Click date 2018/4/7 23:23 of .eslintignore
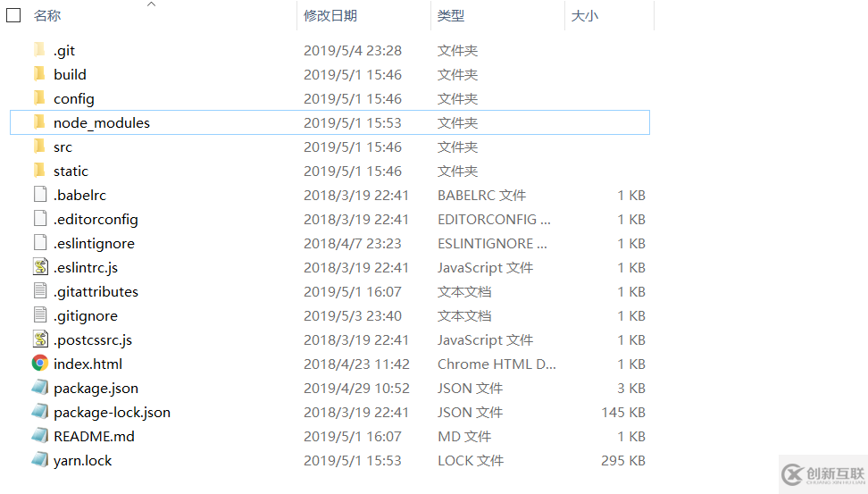This screenshot has height=494, width=868. (353, 244)
